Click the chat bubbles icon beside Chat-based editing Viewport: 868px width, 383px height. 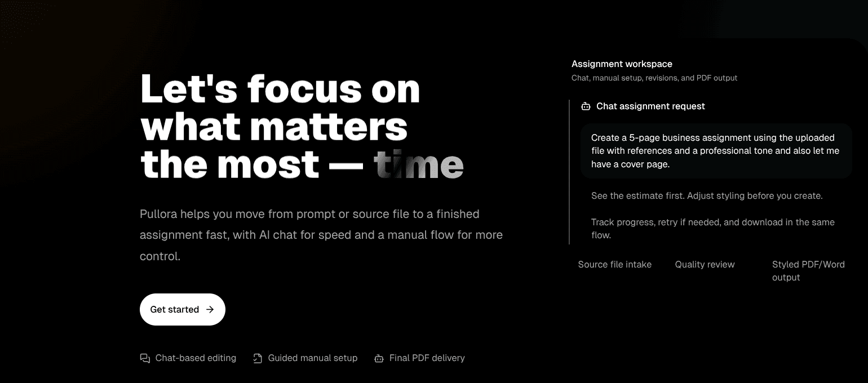click(x=145, y=358)
